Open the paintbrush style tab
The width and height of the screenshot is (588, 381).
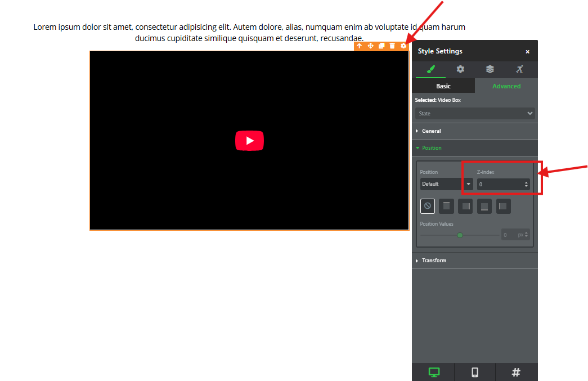(430, 69)
